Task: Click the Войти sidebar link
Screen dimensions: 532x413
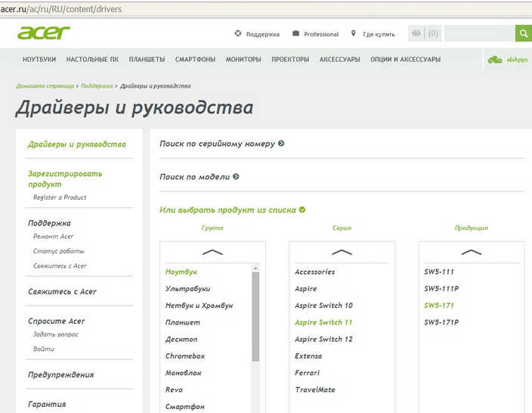Action: tap(43, 349)
